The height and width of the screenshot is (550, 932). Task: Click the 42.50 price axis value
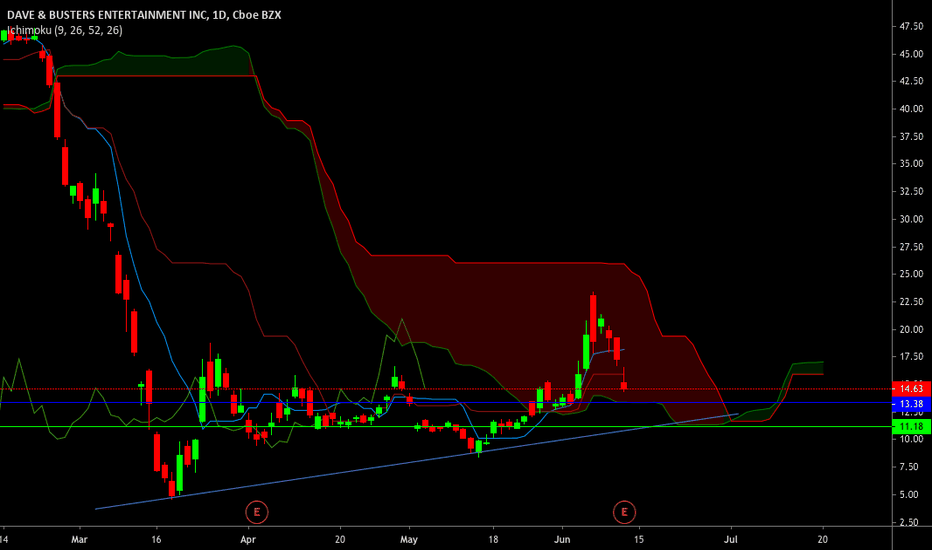pyautogui.click(x=911, y=81)
